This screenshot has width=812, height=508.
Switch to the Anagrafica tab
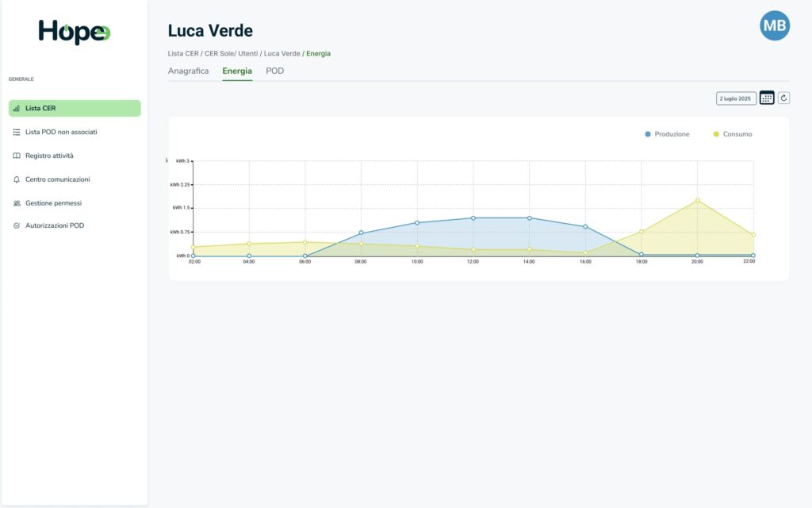click(x=188, y=71)
